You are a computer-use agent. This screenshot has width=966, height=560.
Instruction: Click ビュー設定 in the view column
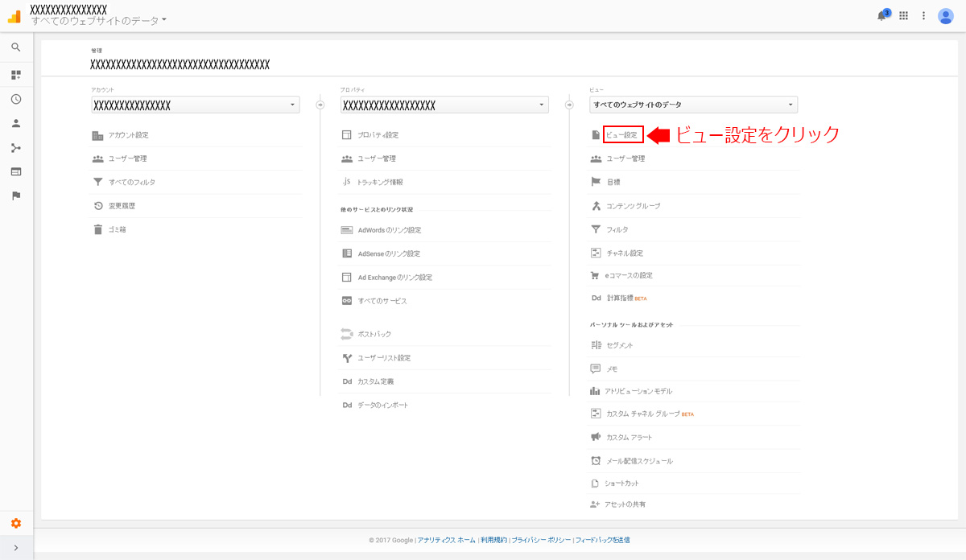coord(622,135)
